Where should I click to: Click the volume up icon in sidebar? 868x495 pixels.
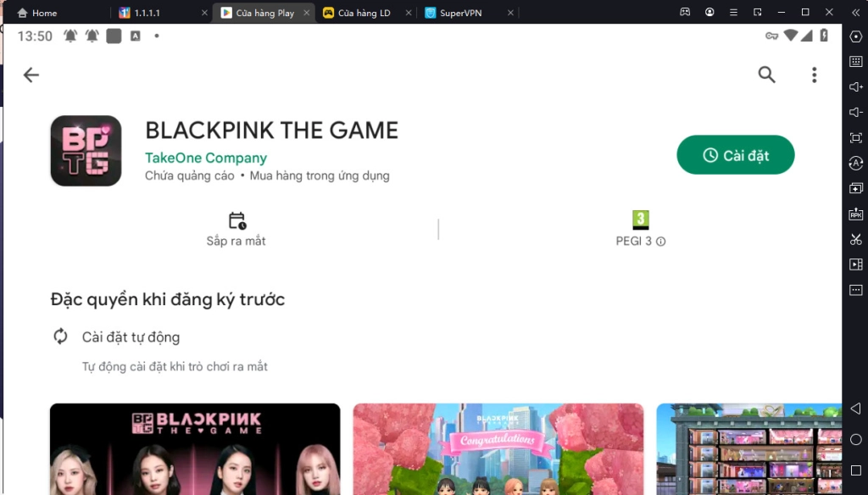click(x=856, y=87)
